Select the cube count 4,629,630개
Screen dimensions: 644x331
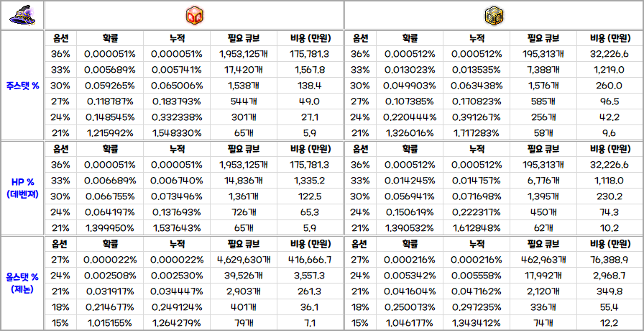tap(244, 260)
